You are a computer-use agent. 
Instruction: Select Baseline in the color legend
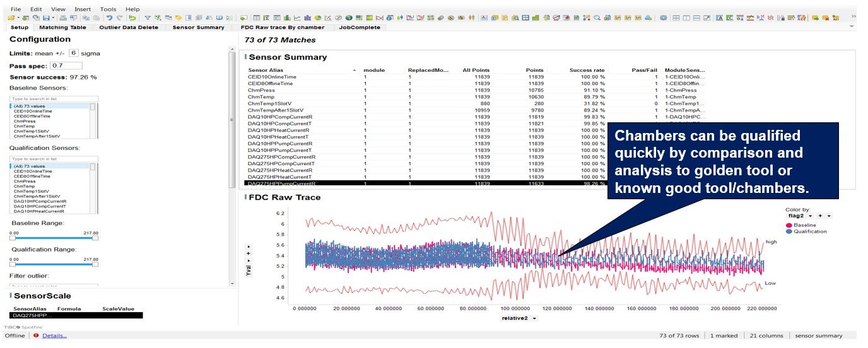(x=804, y=225)
